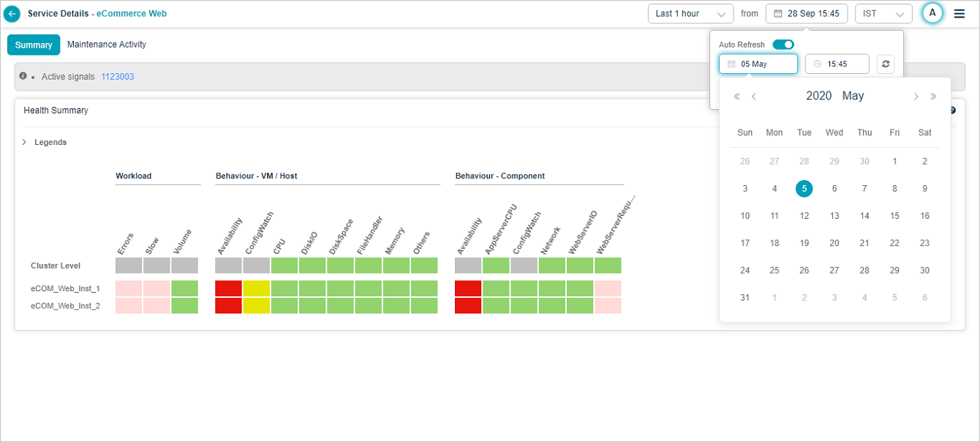
Task: Go to next month with right arrow
Action: pos(916,97)
